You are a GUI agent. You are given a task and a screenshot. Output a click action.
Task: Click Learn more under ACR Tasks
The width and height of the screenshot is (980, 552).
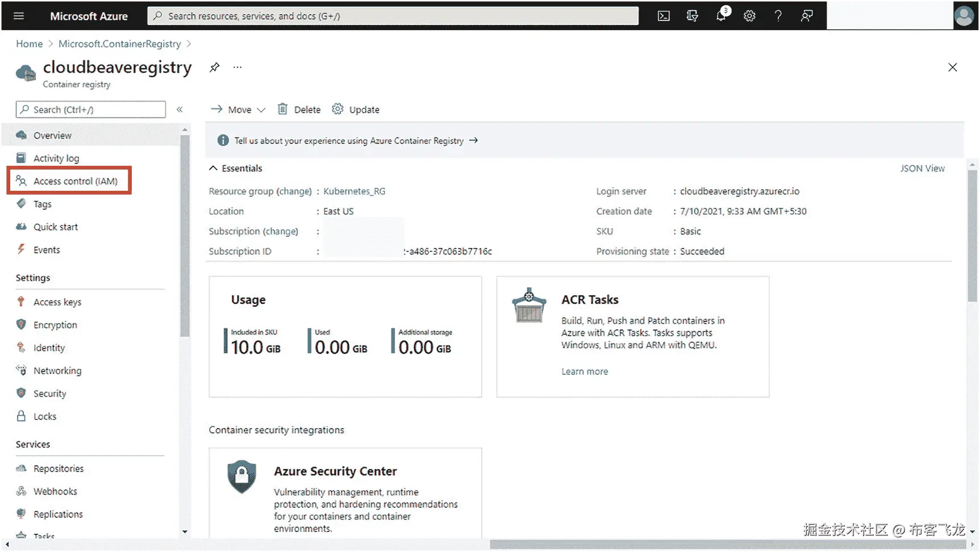585,371
